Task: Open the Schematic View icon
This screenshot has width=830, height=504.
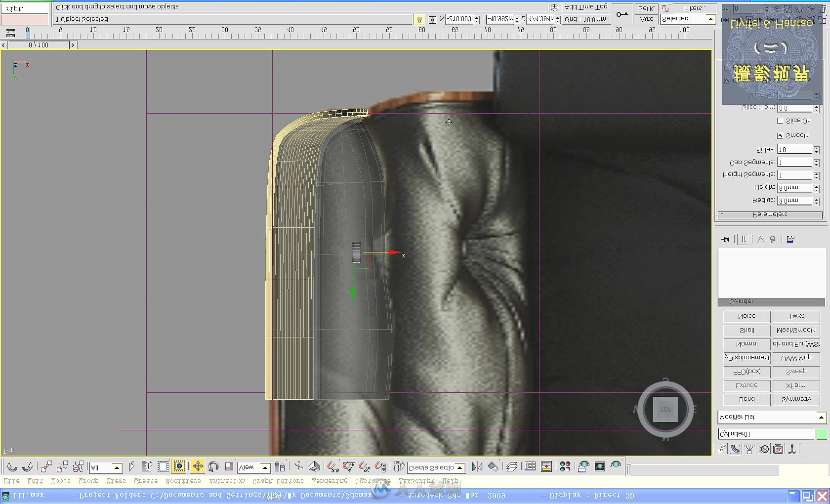Action: [x=546, y=467]
